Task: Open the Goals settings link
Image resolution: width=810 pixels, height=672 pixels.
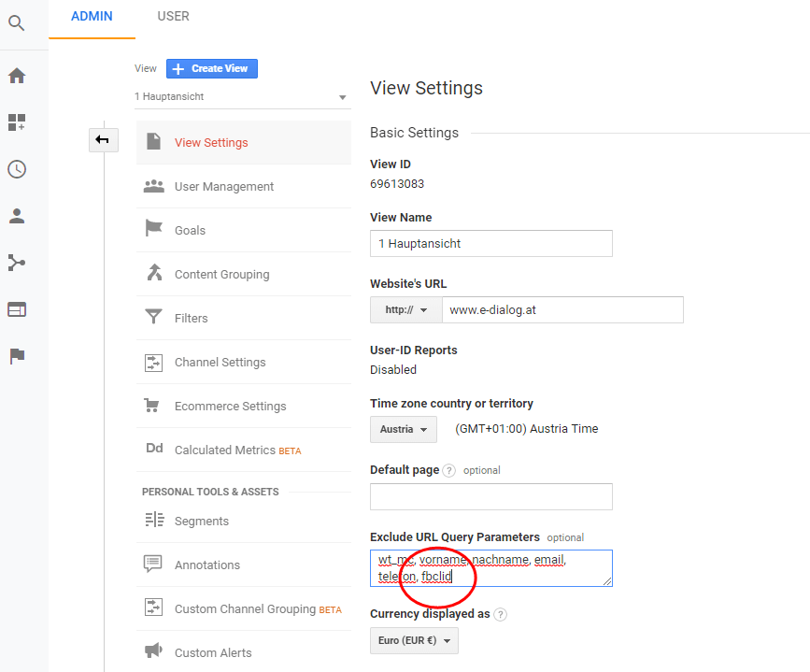Action: tap(190, 231)
